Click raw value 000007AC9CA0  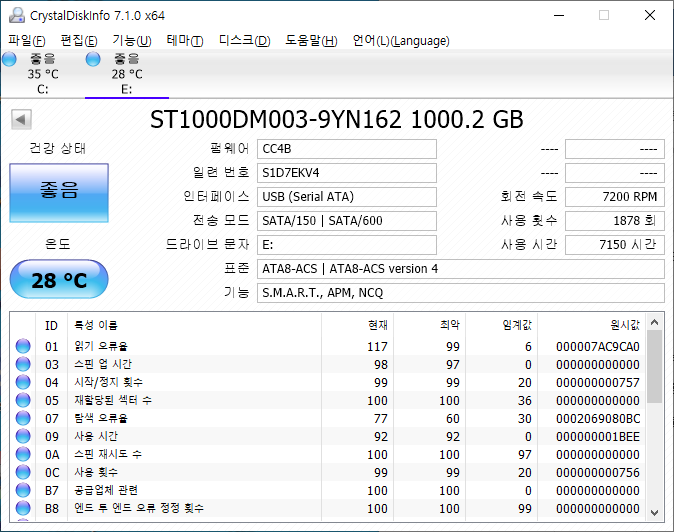[598, 346]
